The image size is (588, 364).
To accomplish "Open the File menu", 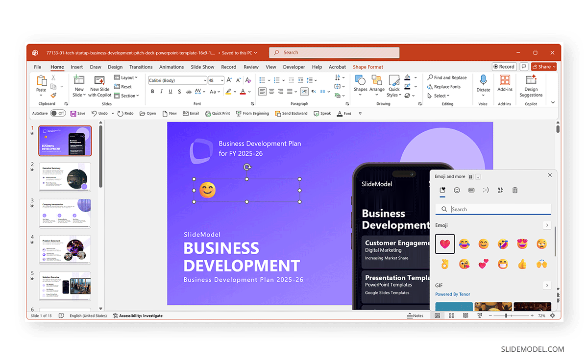I will pyautogui.click(x=38, y=67).
